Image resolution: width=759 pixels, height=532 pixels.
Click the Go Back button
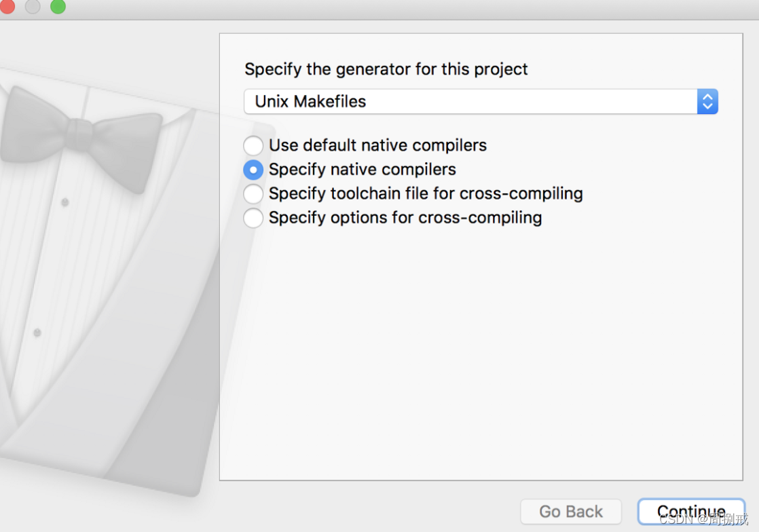tap(571, 511)
